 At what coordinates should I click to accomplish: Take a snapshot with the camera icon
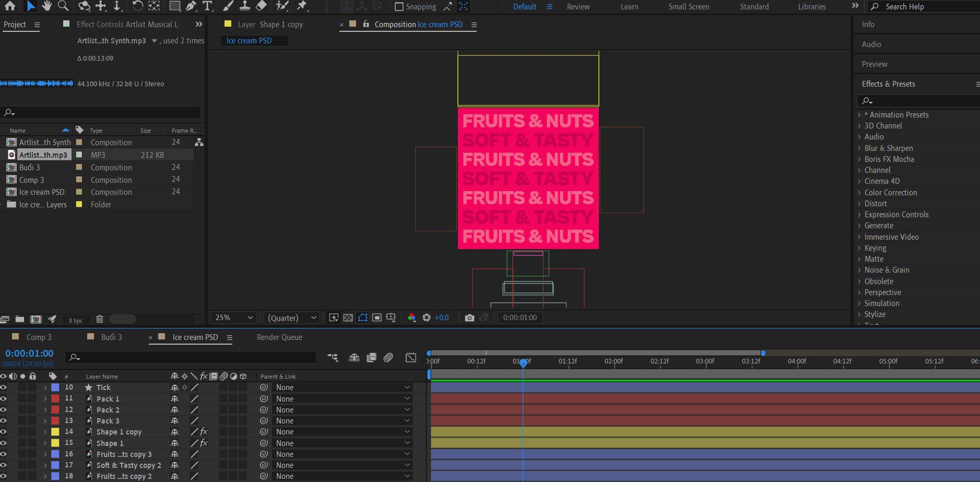pyautogui.click(x=469, y=318)
